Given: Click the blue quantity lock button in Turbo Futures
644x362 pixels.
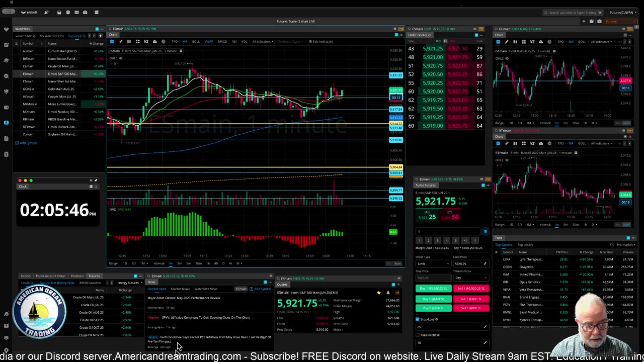Looking at the screenshot, I should pos(485,232).
